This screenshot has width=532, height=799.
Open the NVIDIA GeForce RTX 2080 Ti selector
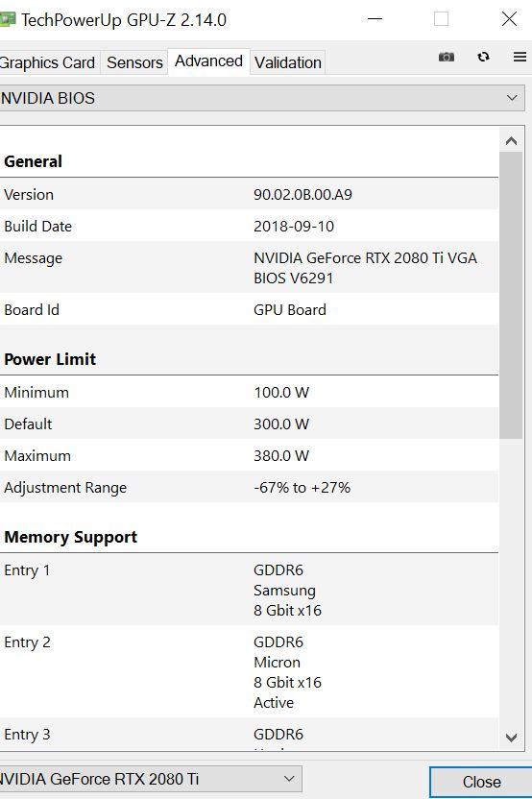tap(151, 779)
